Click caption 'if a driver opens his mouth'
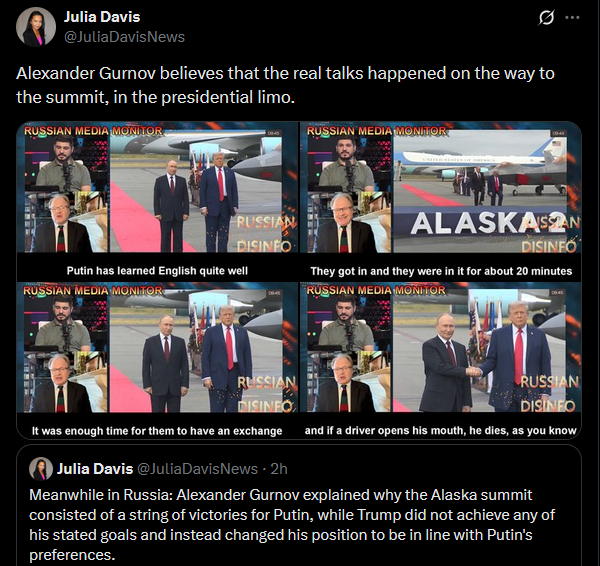 click(440, 431)
